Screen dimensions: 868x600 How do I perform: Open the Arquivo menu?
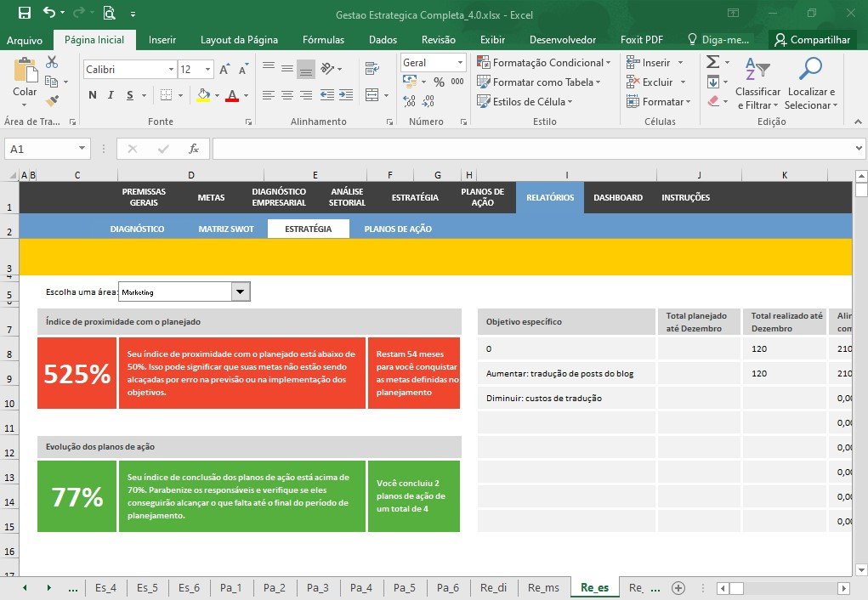(x=25, y=40)
